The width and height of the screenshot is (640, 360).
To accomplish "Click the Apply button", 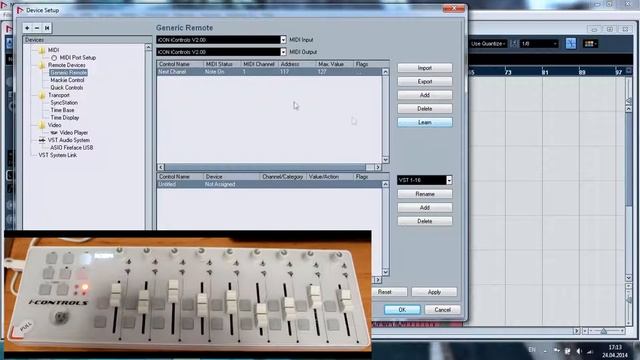I will pyautogui.click(x=434, y=292).
